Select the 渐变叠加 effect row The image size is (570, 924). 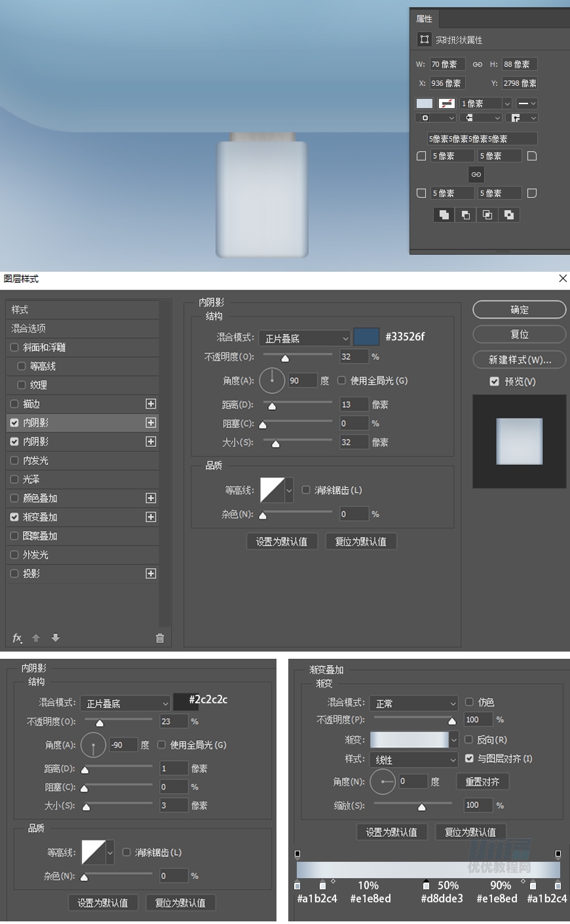pos(83,517)
